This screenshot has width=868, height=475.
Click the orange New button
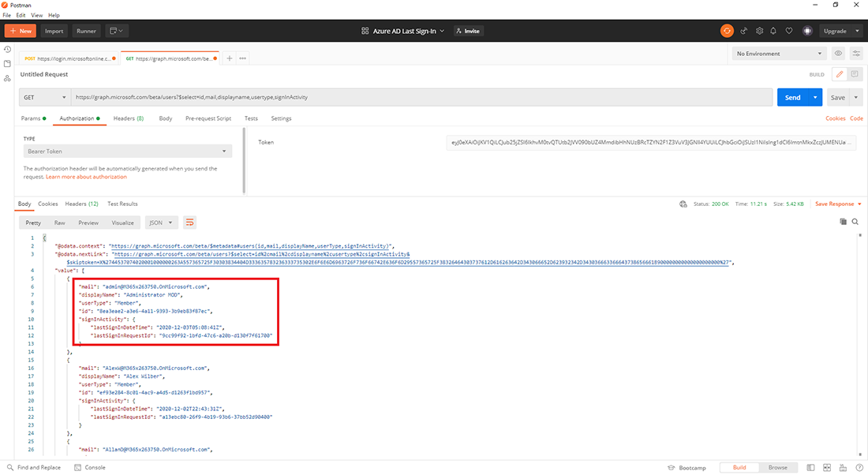pyautogui.click(x=21, y=31)
